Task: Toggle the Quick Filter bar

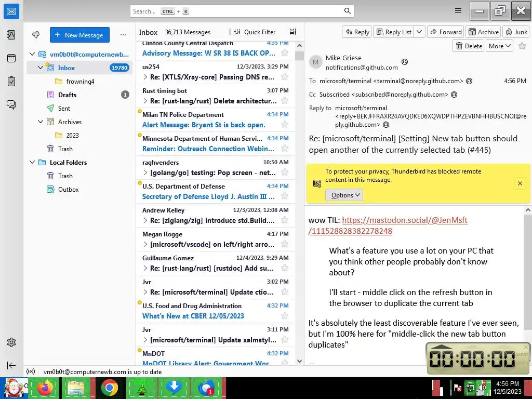Action: [x=255, y=32]
